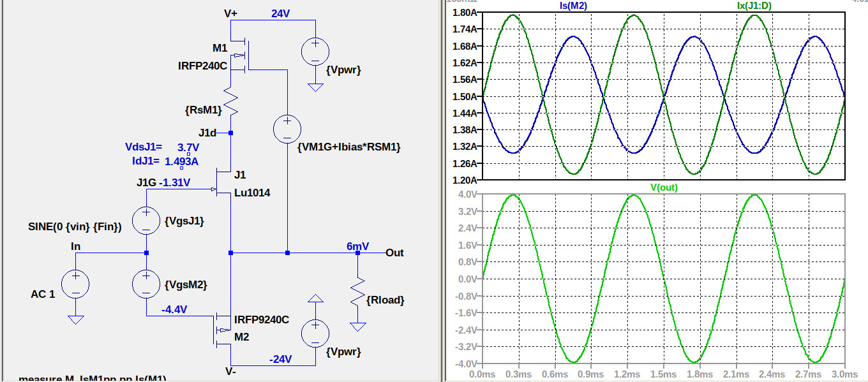The image size is (868, 382).
Task: Click the 0.9ms time axis label
Action: pos(592,374)
